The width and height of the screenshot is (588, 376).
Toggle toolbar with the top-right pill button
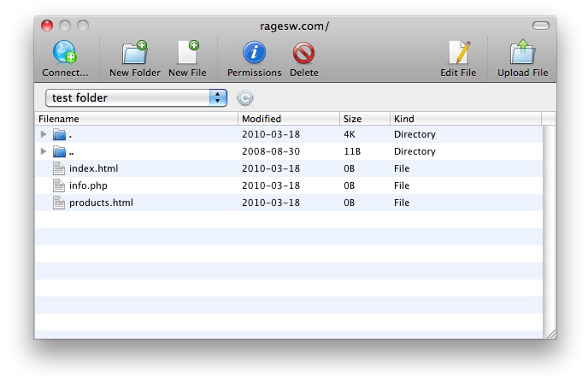(540, 26)
